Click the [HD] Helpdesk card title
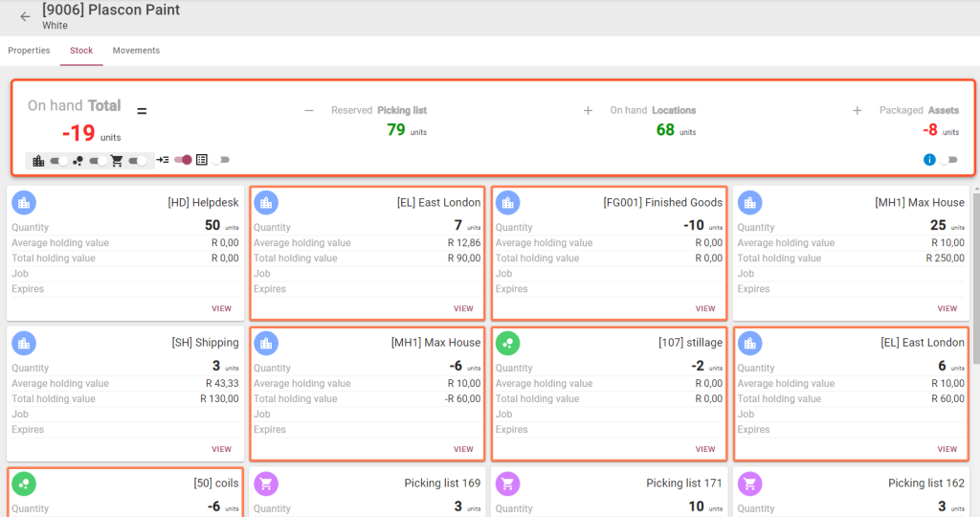The height and width of the screenshot is (517, 980). (x=203, y=203)
